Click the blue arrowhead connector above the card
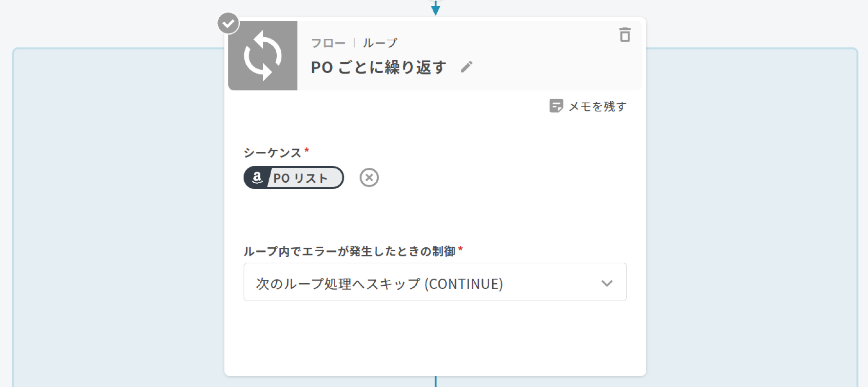Image resolution: width=868 pixels, height=387 pixels. pos(435,9)
